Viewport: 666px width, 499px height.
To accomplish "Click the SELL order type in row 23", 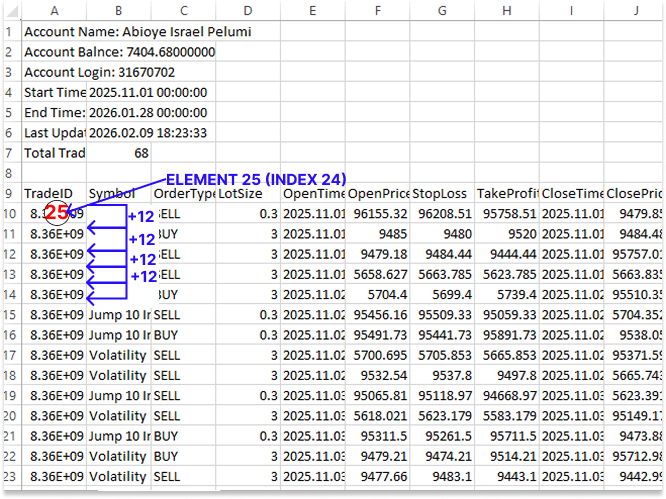I will click(x=183, y=476).
